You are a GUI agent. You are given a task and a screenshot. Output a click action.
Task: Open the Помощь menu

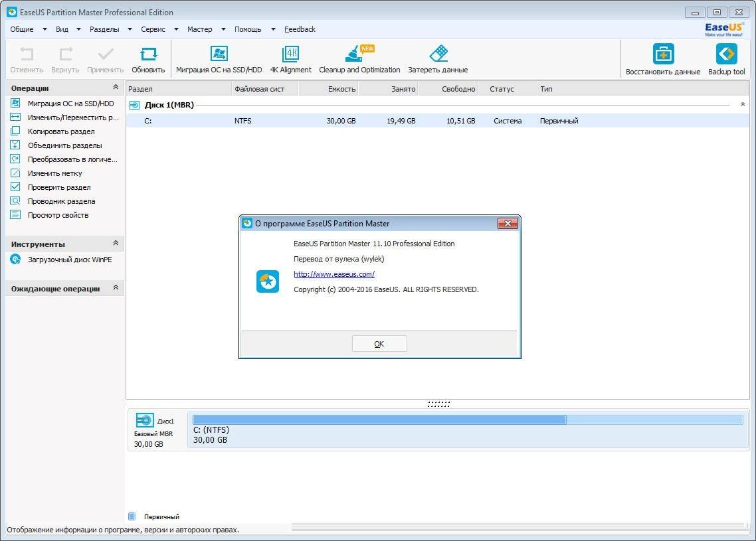tap(248, 29)
